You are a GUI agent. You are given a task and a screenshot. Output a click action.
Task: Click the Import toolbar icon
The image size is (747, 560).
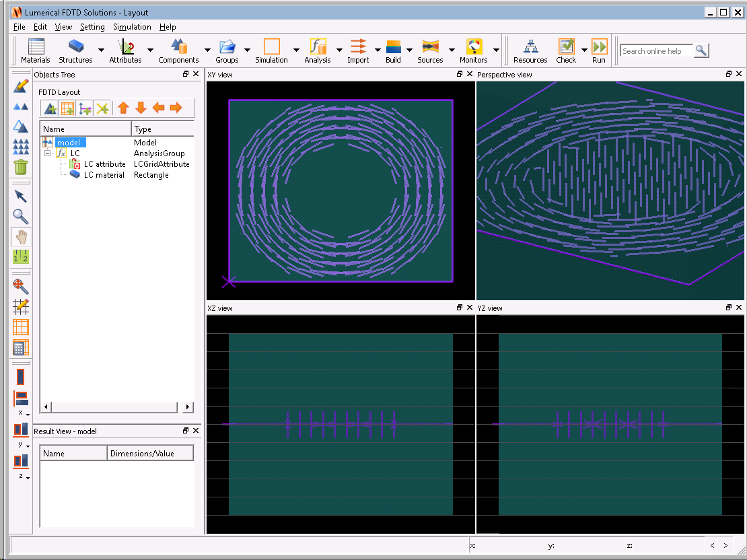click(358, 46)
